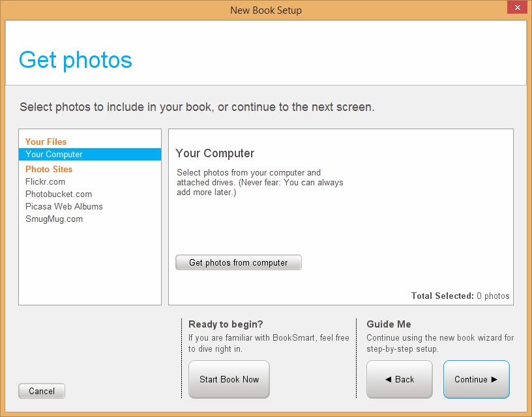Image resolution: width=532 pixels, height=417 pixels.
Task: Click the Your Computer panel heading
Action: click(215, 154)
